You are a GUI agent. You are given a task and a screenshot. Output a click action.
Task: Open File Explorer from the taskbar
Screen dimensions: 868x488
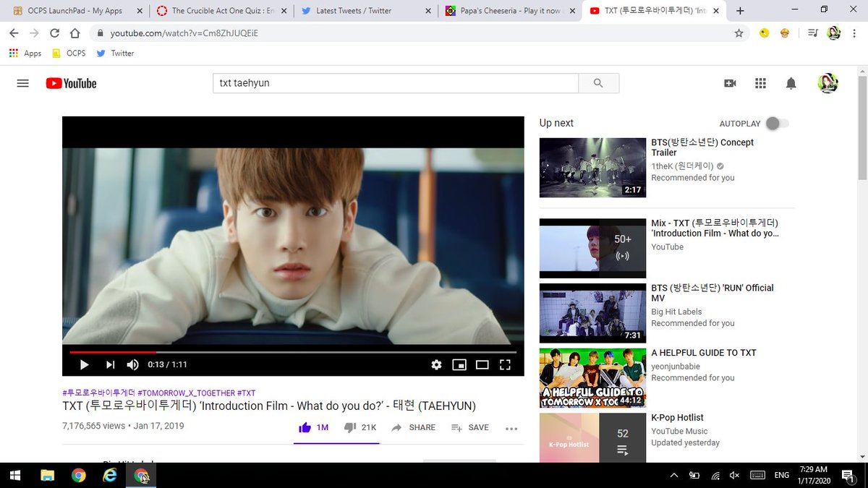(47, 476)
